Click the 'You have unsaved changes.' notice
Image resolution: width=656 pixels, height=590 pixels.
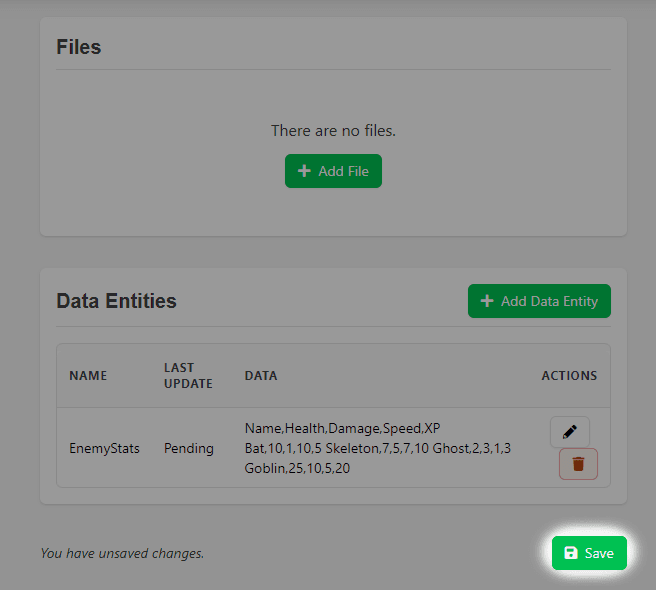122,553
